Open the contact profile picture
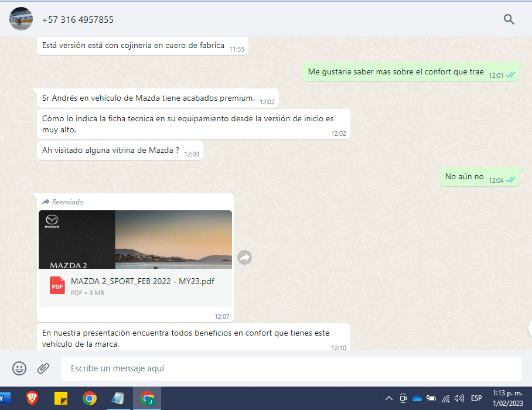Image resolution: width=532 pixels, height=410 pixels. coord(21,19)
